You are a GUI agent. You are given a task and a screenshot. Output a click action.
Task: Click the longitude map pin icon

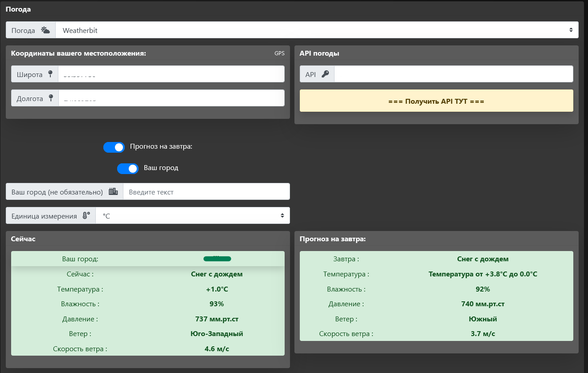[x=51, y=98]
